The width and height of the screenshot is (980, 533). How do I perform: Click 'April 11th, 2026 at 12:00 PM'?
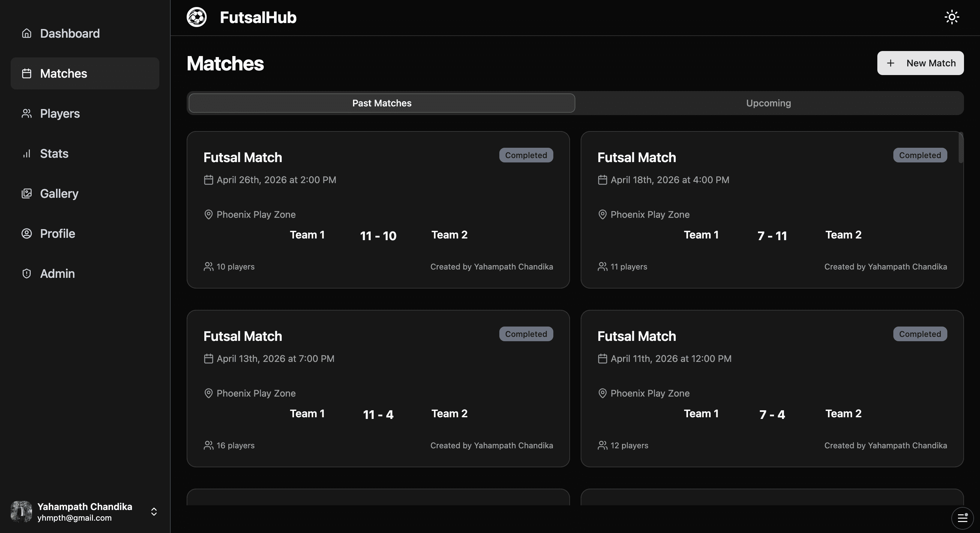tap(671, 359)
